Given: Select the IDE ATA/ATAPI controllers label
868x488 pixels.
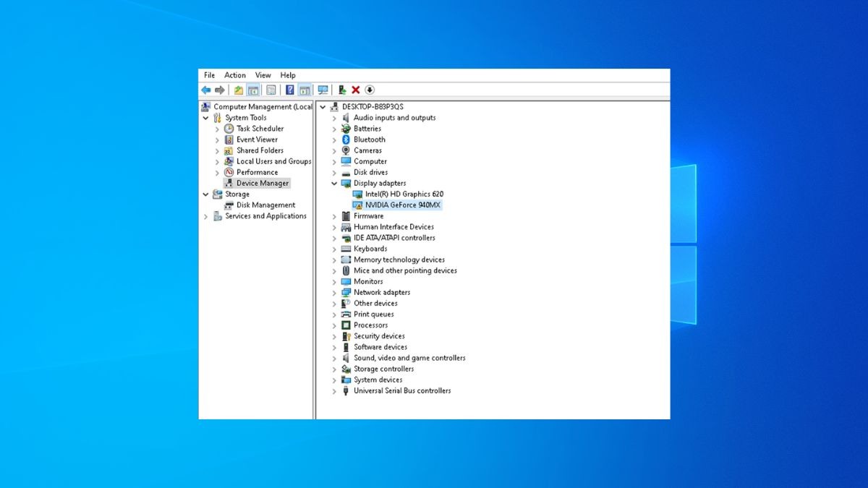Looking at the screenshot, I should (x=394, y=238).
